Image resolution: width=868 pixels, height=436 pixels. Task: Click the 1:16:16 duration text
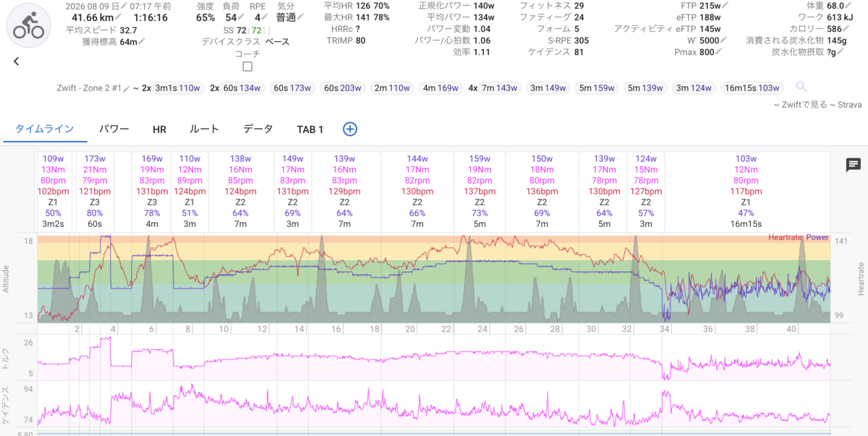pyautogui.click(x=152, y=17)
